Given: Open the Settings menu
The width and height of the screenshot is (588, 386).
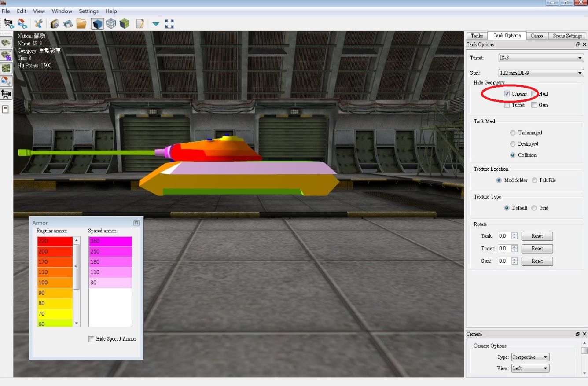Looking at the screenshot, I should 88,11.
